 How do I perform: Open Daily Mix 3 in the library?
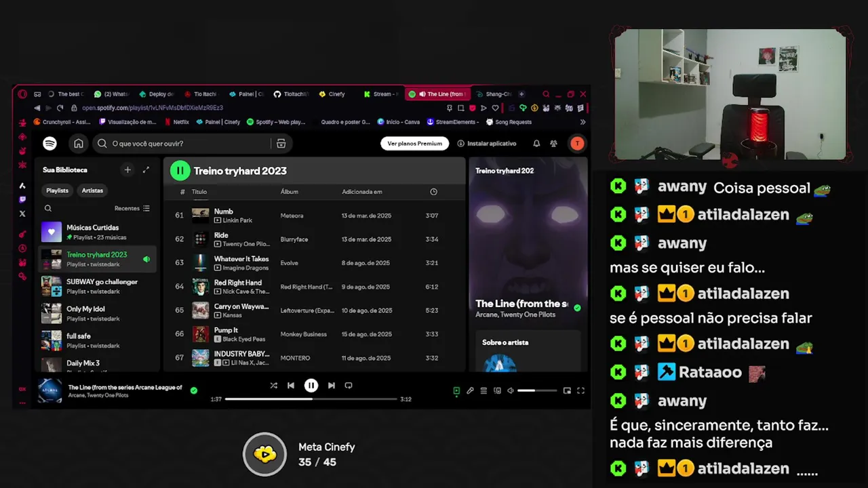coord(97,364)
